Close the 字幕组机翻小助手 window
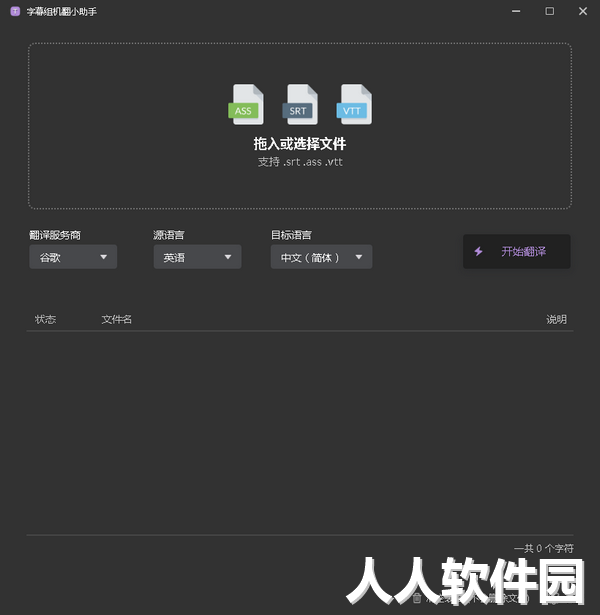This screenshot has width=600, height=615. click(583, 11)
